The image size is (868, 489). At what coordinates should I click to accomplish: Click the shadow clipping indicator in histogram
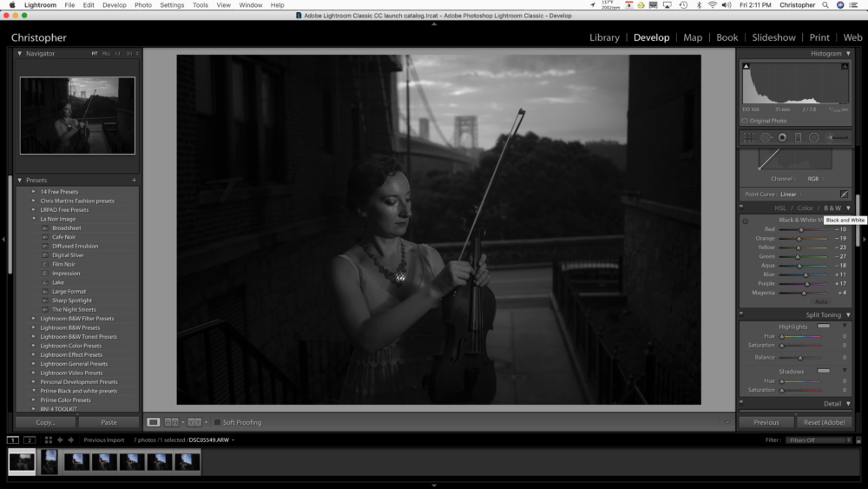(746, 67)
